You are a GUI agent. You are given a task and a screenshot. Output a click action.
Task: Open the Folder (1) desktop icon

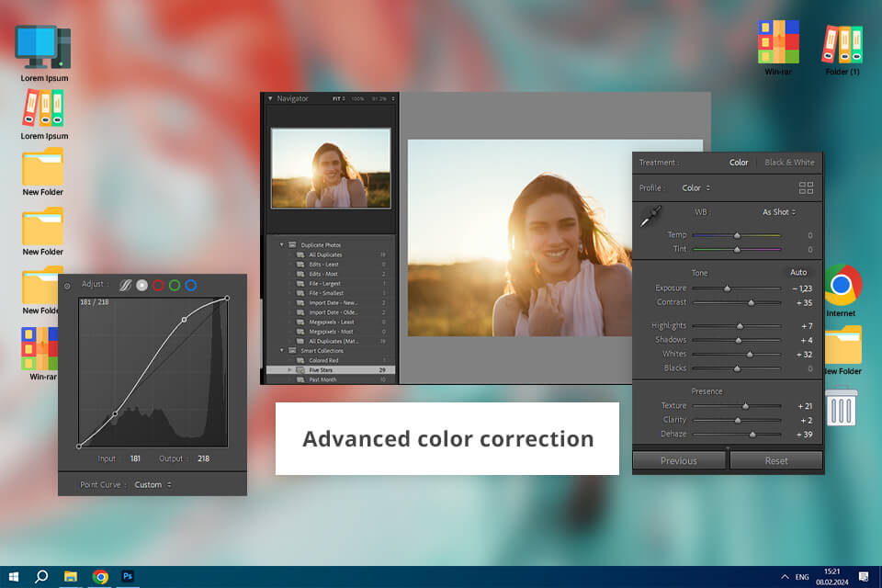point(842,44)
